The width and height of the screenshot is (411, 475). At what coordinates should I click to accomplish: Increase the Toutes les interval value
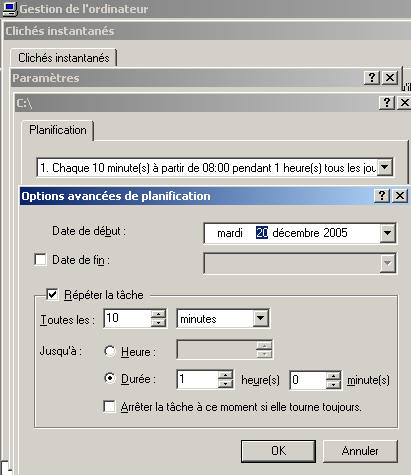[158, 314]
